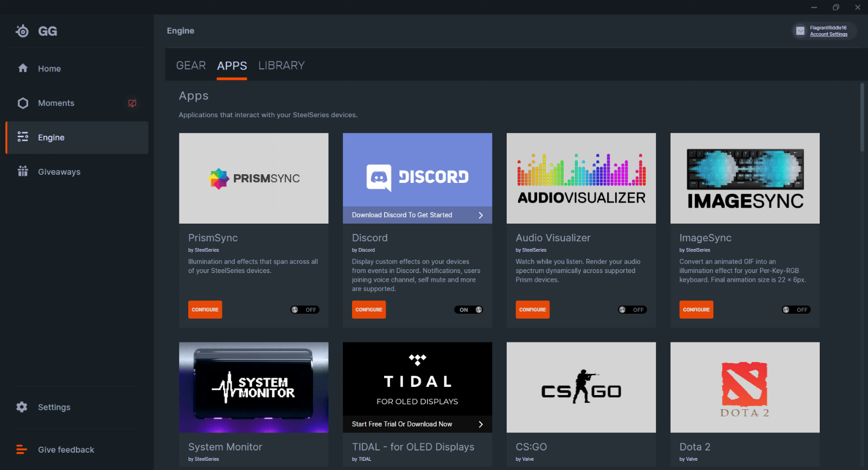Open Giveaways in the sidebar
The image size is (868, 470).
click(x=76, y=172)
